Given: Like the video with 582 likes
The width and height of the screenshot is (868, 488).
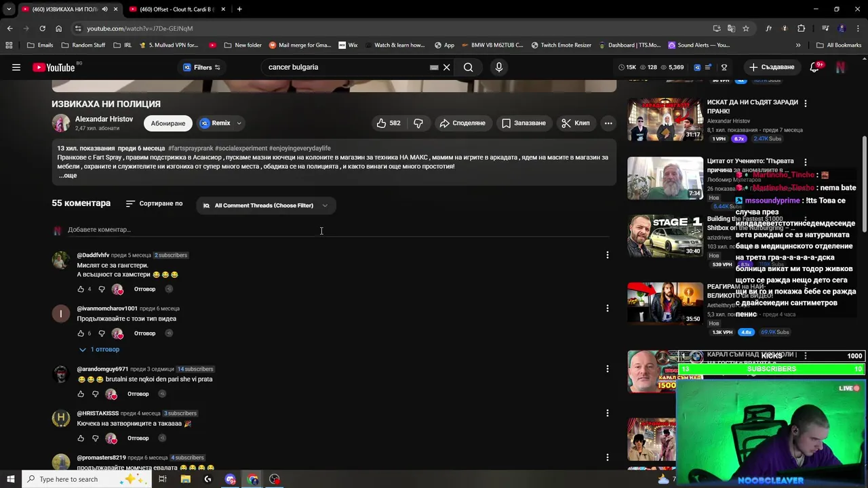Looking at the screenshot, I should click(x=389, y=123).
